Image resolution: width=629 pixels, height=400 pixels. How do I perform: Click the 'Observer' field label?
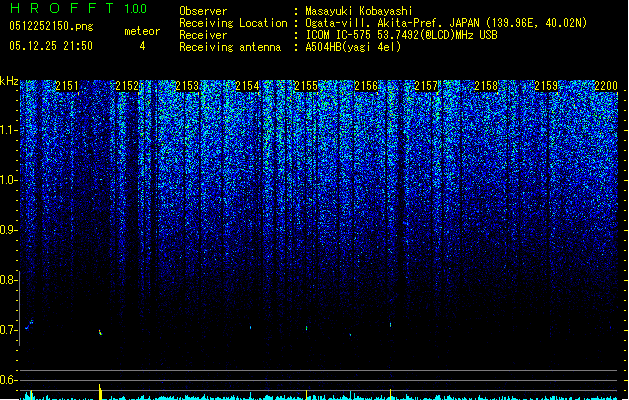coord(203,11)
